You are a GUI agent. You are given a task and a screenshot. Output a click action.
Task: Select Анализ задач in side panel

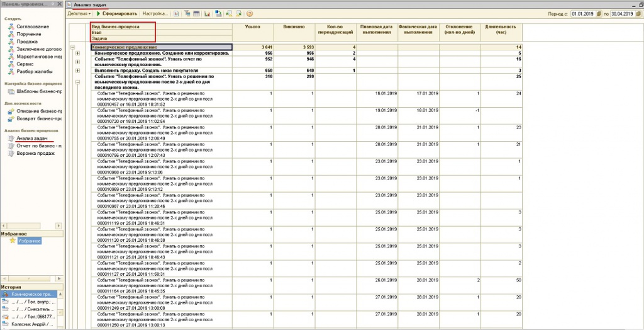click(32, 139)
